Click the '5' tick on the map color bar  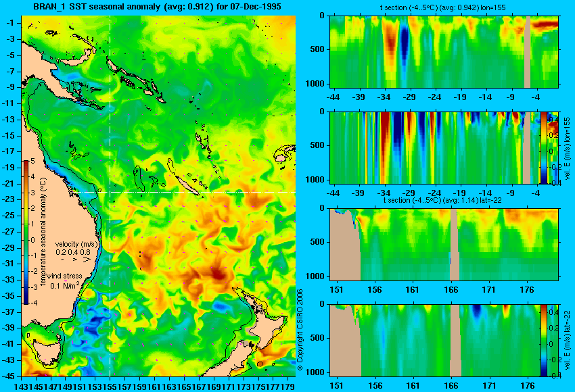(x=32, y=161)
